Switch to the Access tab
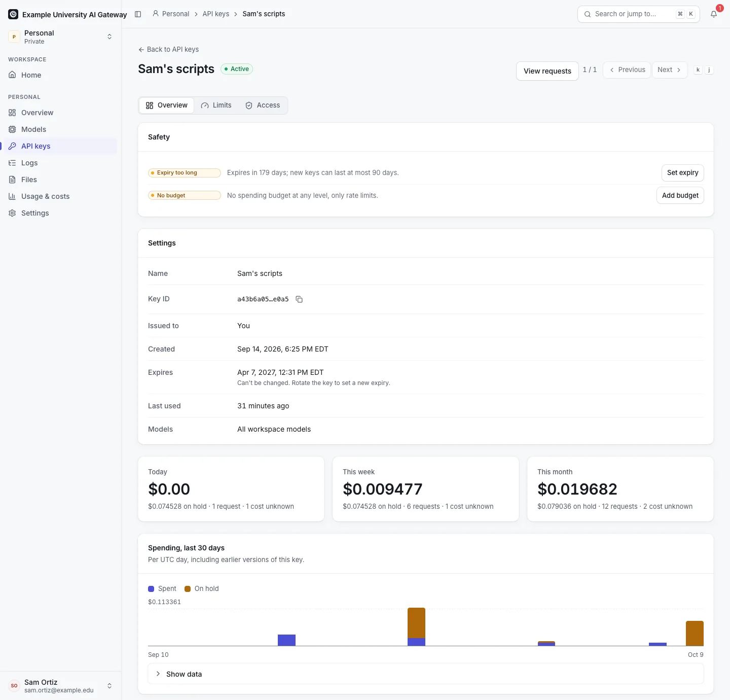Viewport: 730px width, 700px height. pos(263,106)
